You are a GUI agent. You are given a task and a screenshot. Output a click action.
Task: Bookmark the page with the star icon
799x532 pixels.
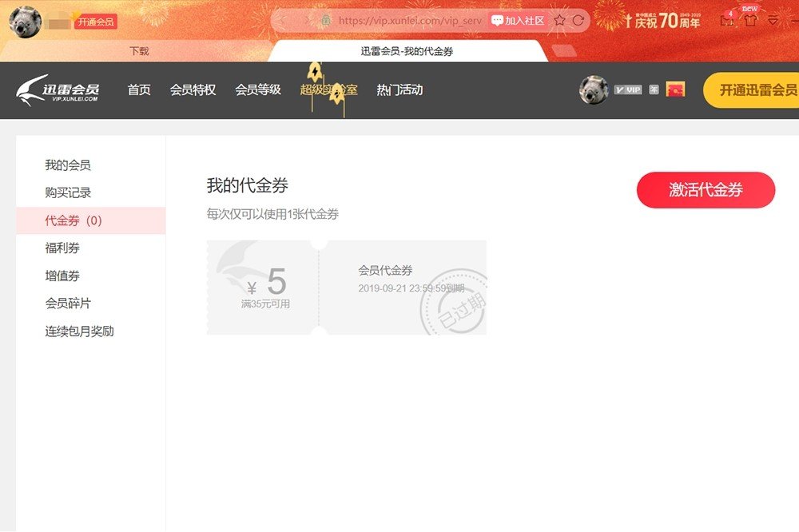pyautogui.click(x=559, y=20)
